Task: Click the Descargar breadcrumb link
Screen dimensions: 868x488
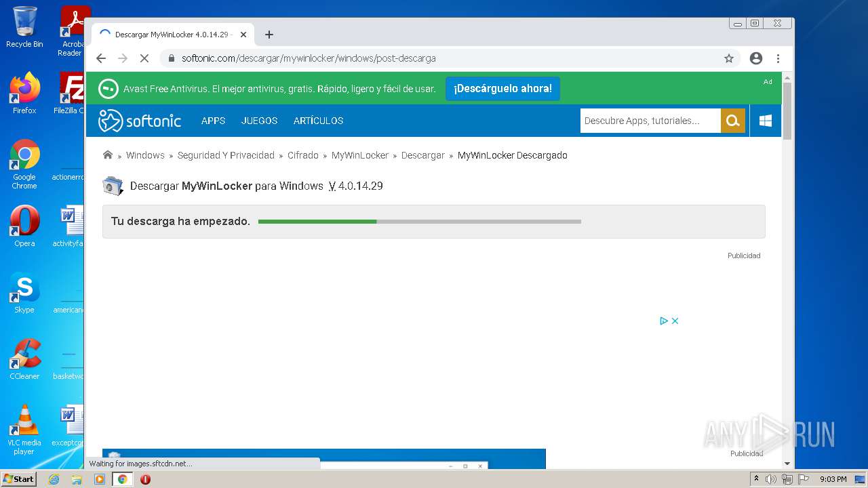Action: (423, 155)
